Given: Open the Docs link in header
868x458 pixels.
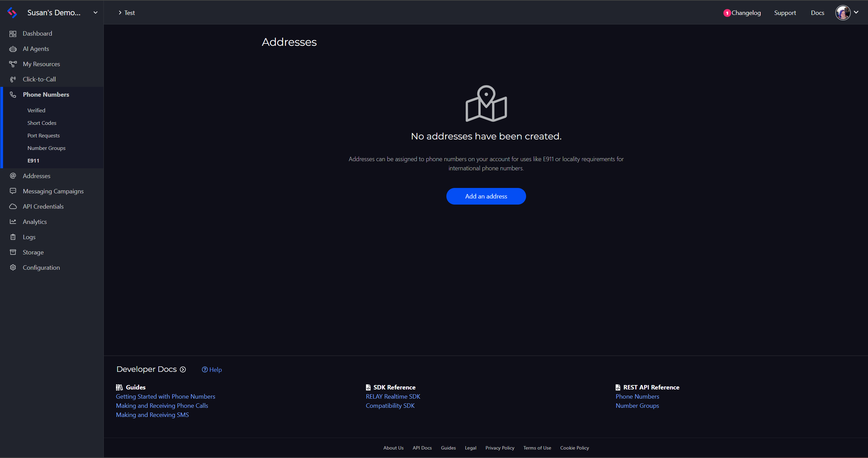Looking at the screenshot, I should (x=817, y=13).
